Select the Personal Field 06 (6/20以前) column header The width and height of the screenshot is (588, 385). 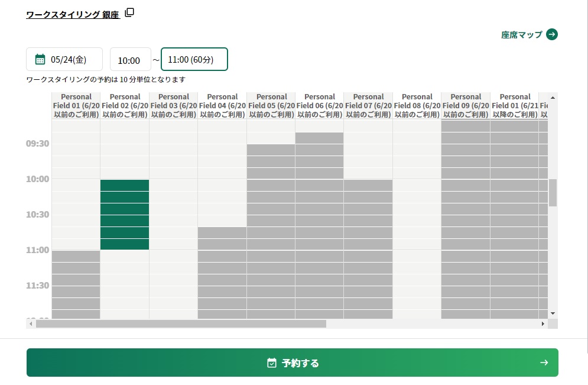point(320,106)
